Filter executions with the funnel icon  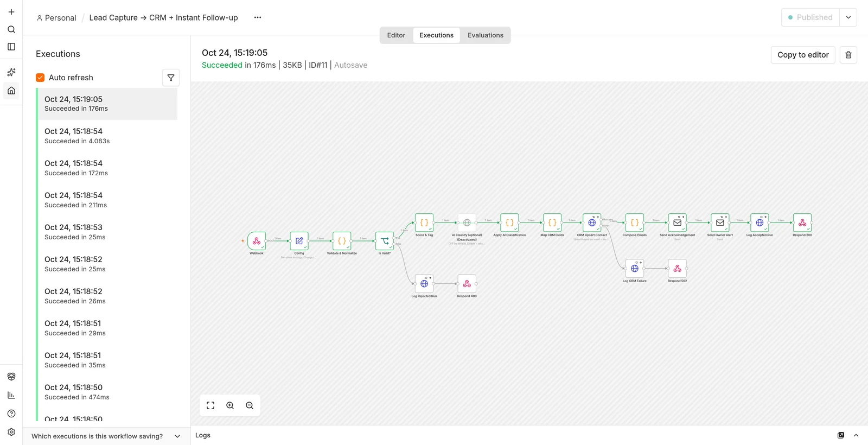(171, 78)
